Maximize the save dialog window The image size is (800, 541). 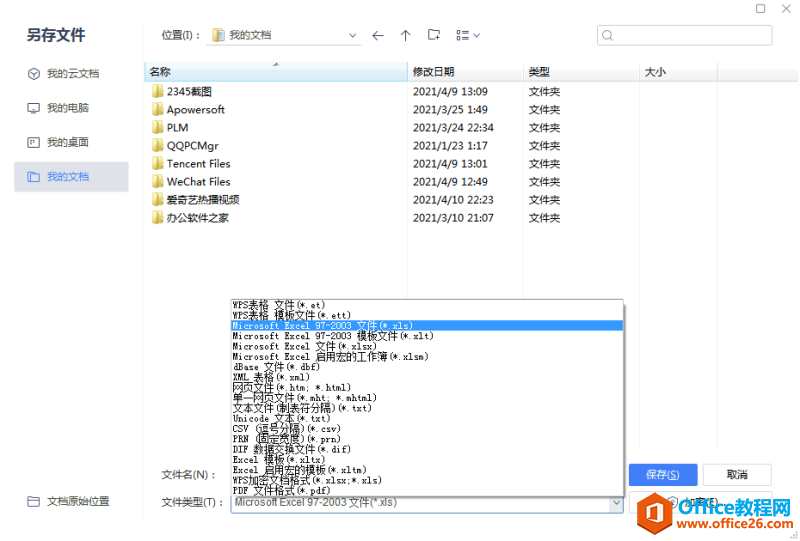point(760,8)
